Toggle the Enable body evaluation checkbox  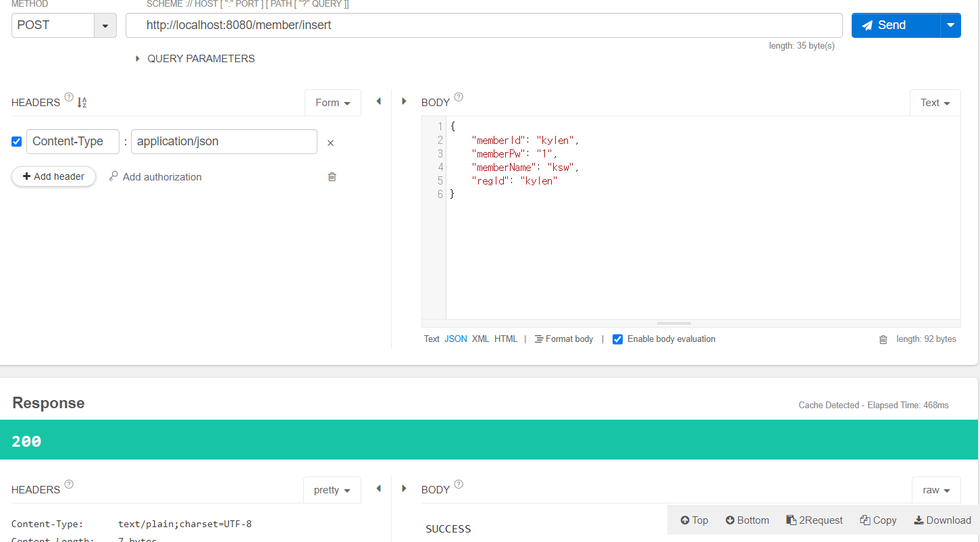[617, 339]
